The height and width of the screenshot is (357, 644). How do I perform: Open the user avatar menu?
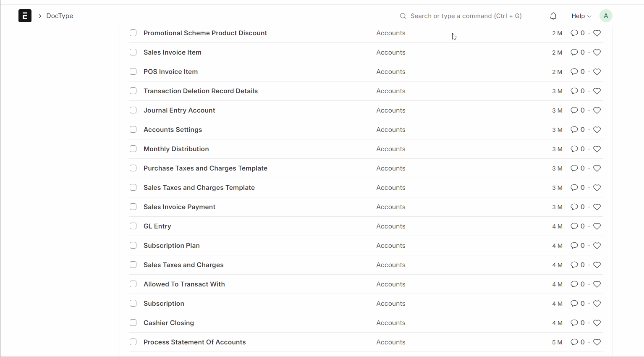(605, 16)
